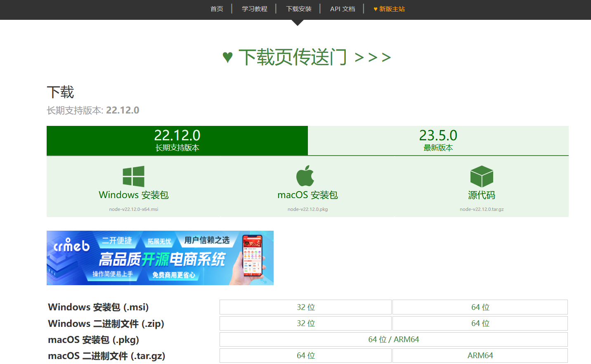Viewport: 591px width, 364px height.
Task: Download the 64位 / ARM64 macOS .pkg
Action: [394, 339]
